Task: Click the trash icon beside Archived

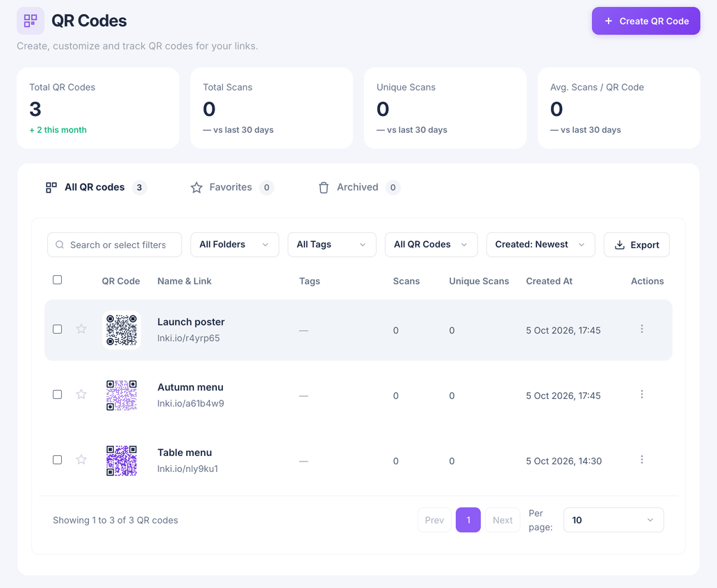Action: 324,188
